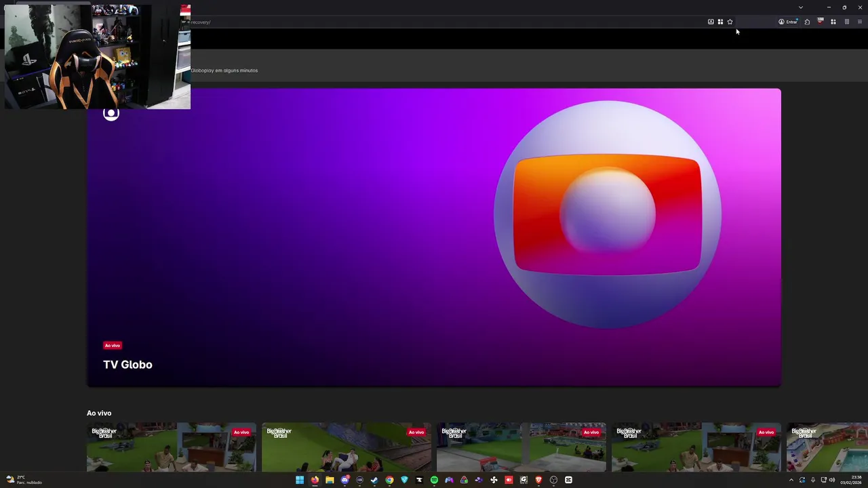Click the Ao vivo section heading

click(x=99, y=413)
